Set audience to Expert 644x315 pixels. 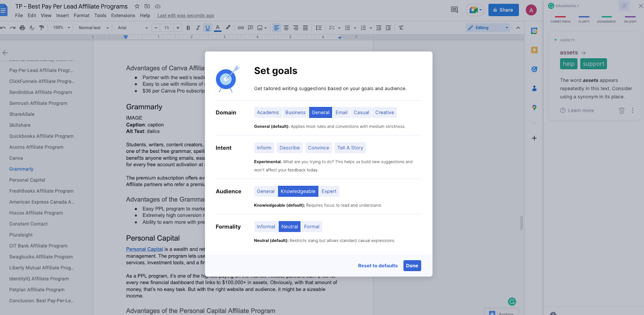tap(329, 191)
